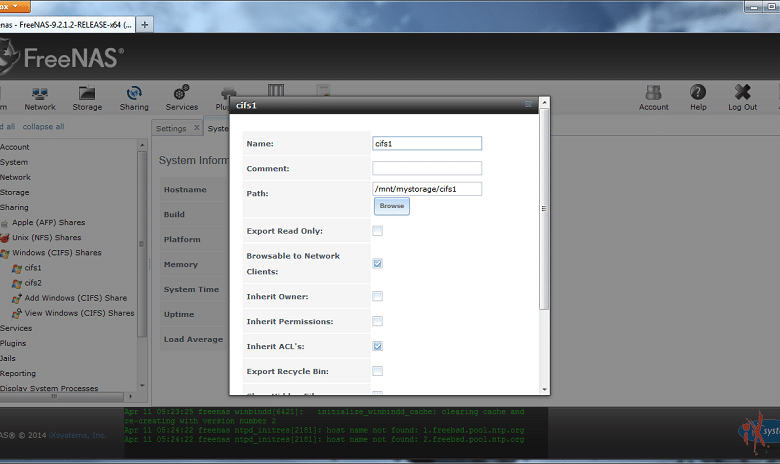Screen dimensions: 780x464
Task: Switch to the System Information tab
Action: click(218, 128)
